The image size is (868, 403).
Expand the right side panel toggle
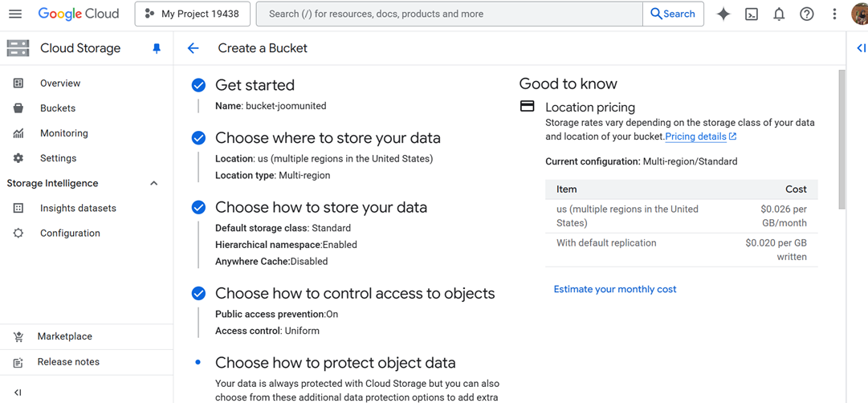pos(861,48)
